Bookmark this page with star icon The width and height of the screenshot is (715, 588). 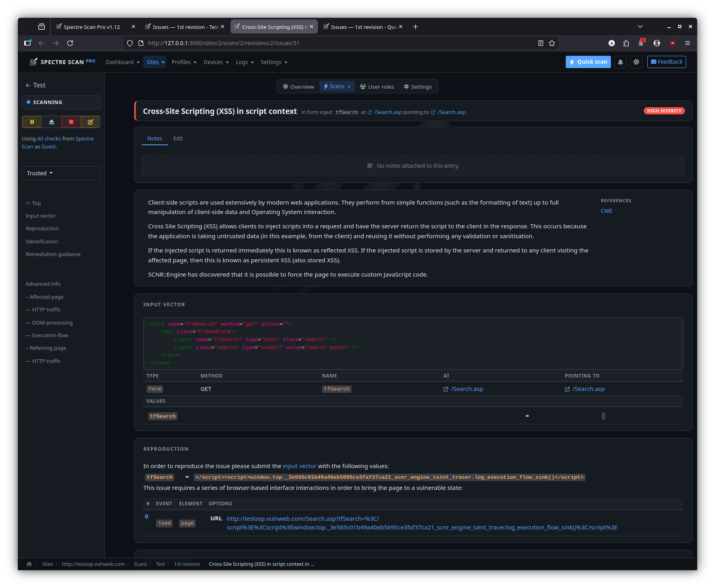(552, 43)
